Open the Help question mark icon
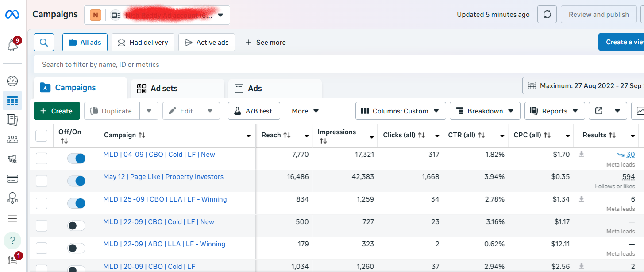This screenshot has height=272, width=644. click(12, 241)
